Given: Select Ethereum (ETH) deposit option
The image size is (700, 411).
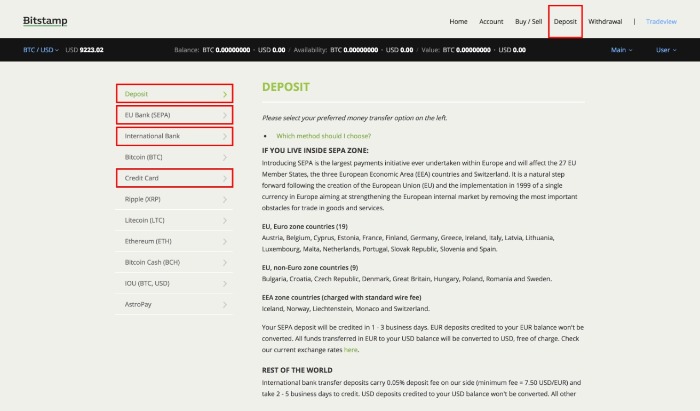Looking at the screenshot, I should (x=174, y=241).
